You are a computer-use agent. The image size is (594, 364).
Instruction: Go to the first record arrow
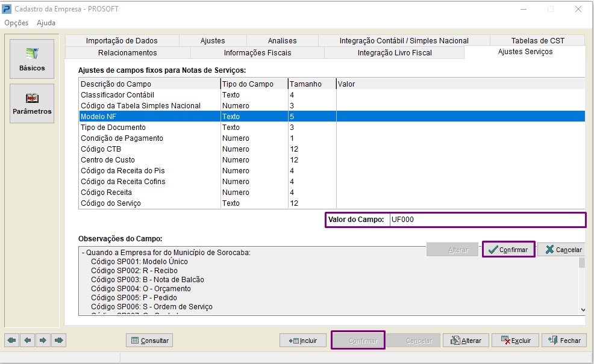pos(12,341)
